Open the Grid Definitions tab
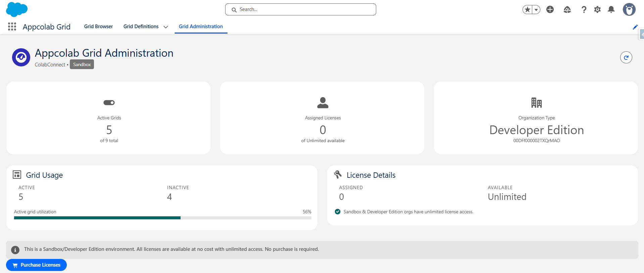This screenshot has width=644, height=273. pos(141,26)
